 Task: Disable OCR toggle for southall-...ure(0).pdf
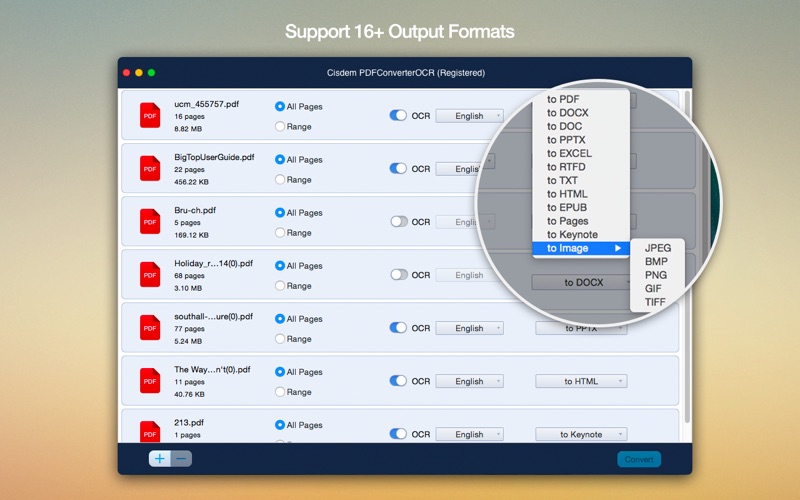pyautogui.click(x=398, y=328)
